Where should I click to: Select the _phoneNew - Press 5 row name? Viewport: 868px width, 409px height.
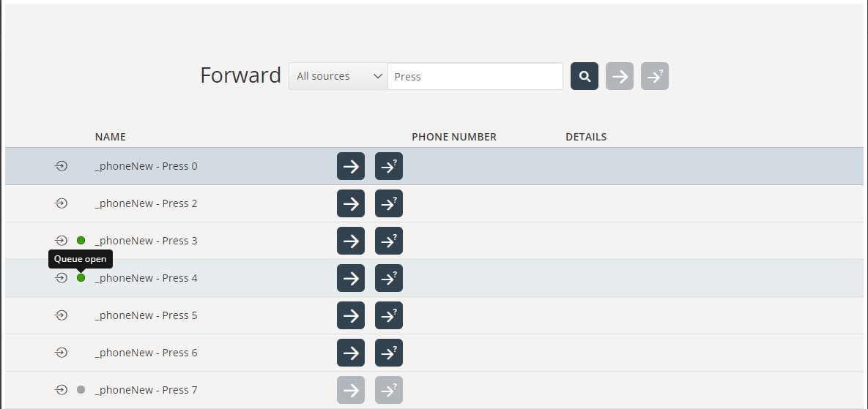coord(146,315)
